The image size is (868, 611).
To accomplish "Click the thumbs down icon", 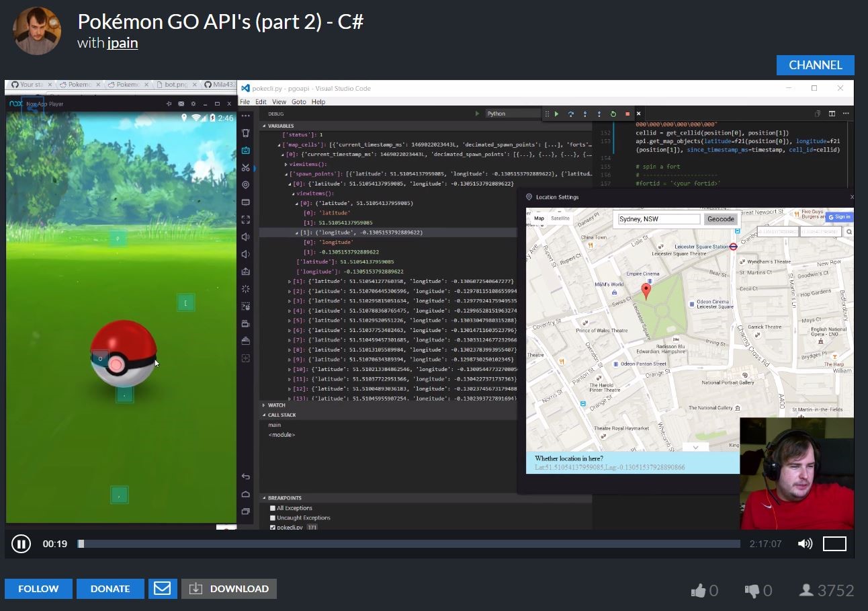I will click(752, 591).
